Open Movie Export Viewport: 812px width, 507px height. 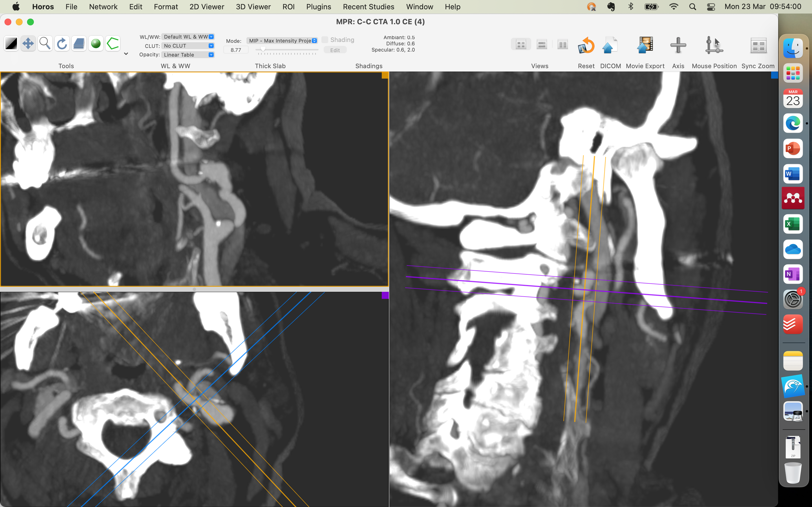[645, 45]
